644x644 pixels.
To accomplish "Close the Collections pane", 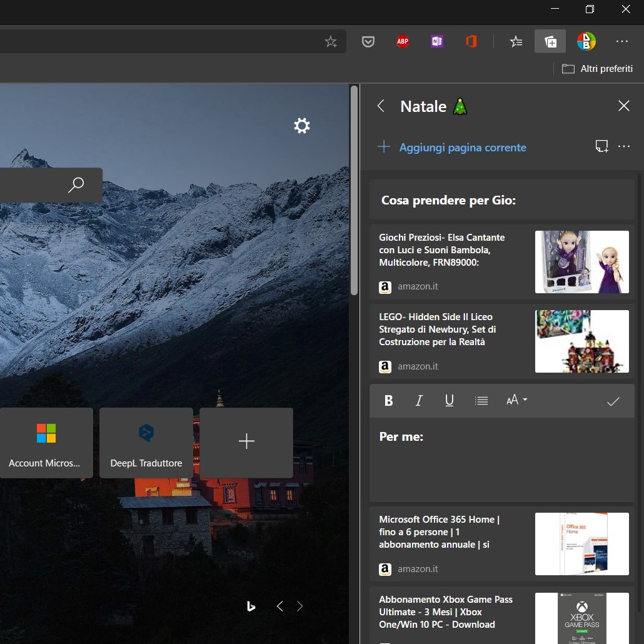I will 623,106.
